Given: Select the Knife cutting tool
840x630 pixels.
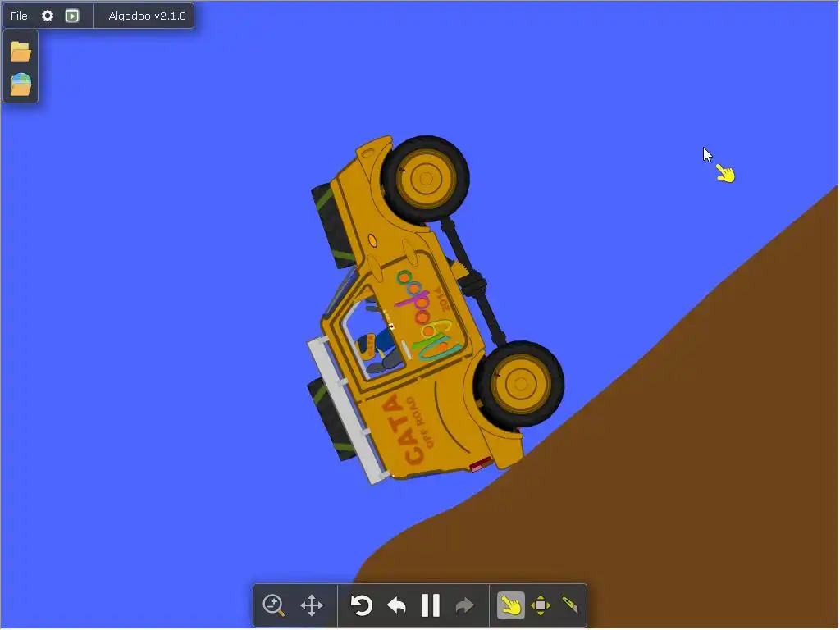Looking at the screenshot, I should (x=570, y=605).
